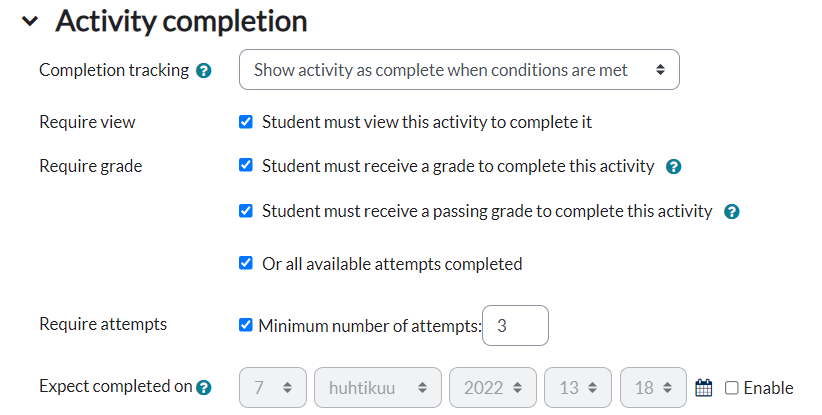
Task: Uncheck Student must receive a grade
Action: (246, 166)
